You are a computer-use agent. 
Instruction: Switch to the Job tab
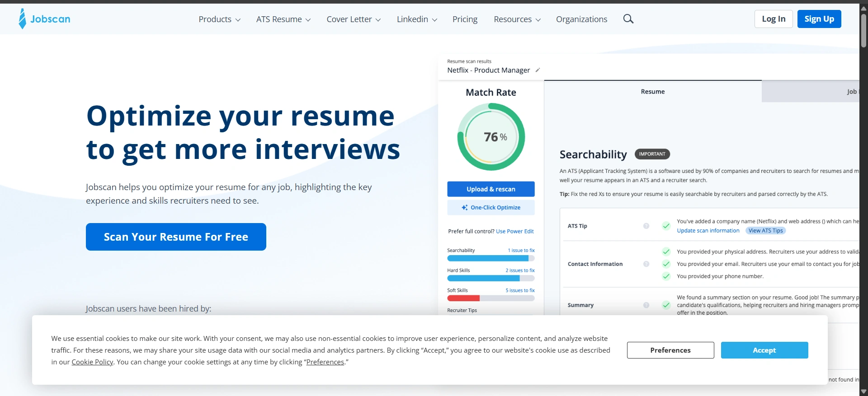coord(811,91)
